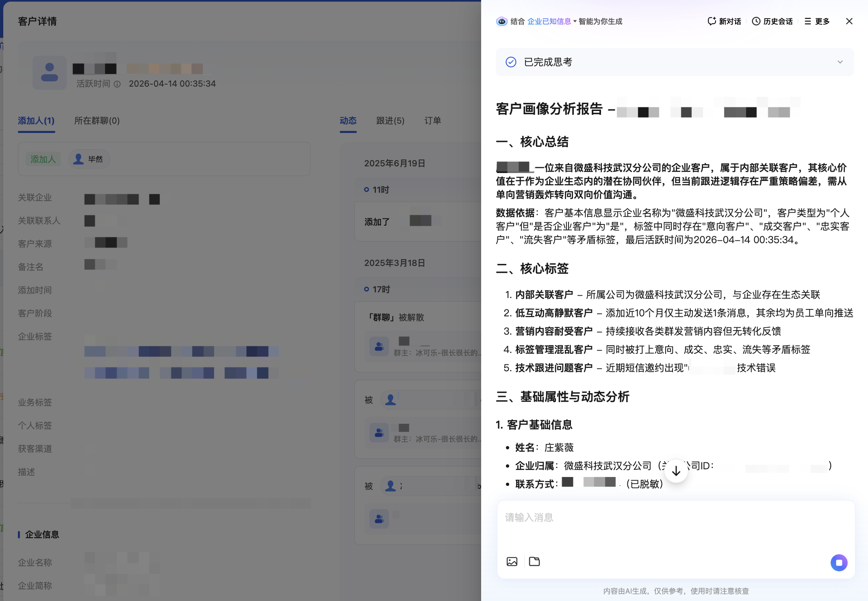This screenshot has width=868, height=601.
Task: Click the customer avatar thumbnail
Action: click(50, 72)
